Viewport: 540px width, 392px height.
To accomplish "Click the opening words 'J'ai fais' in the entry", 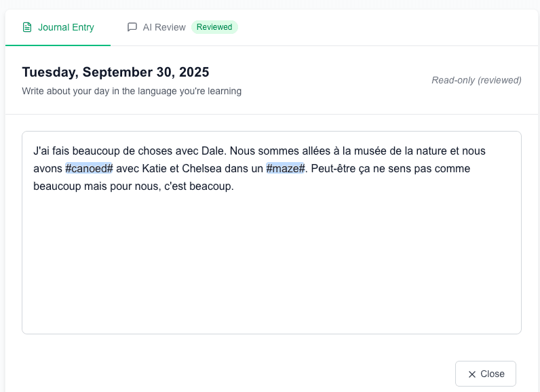I will [52, 151].
